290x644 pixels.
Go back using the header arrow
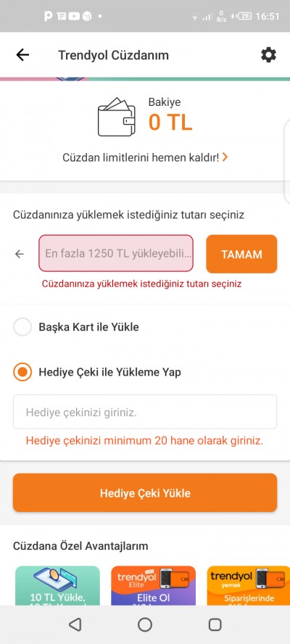click(22, 54)
